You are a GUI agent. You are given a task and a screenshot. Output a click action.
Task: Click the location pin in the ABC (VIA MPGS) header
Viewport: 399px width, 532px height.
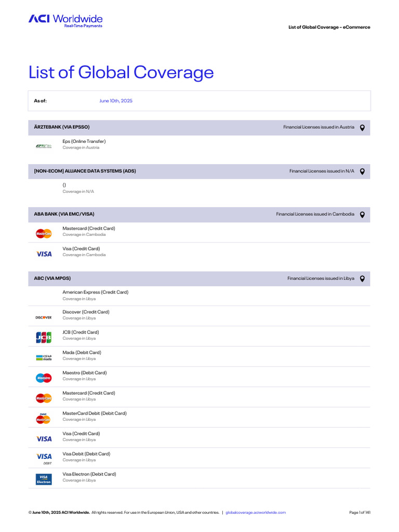(362, 279)
